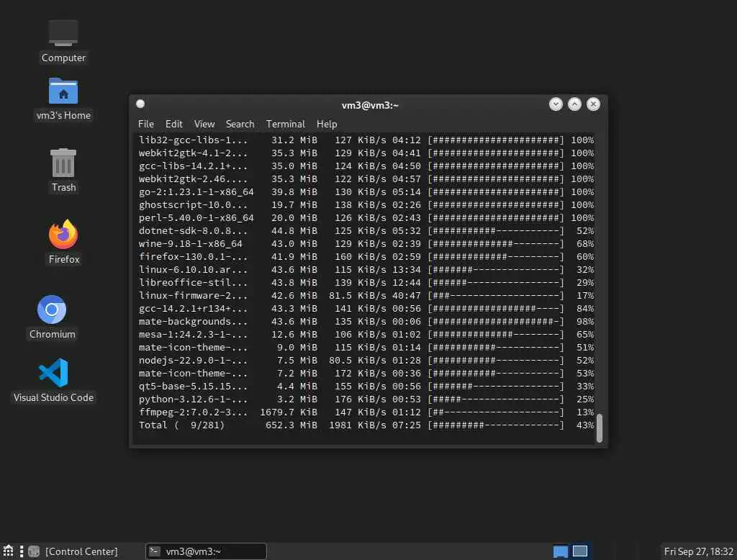Click the webkit2gtk-2.46.... package name

193,179
